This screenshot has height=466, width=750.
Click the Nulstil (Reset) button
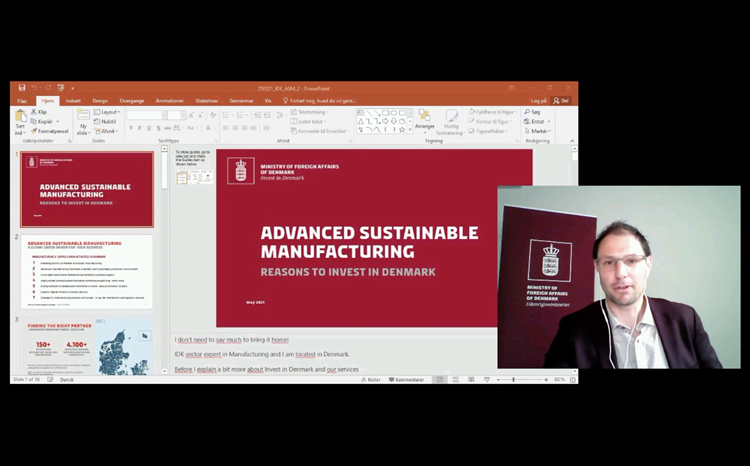point(108,121)
